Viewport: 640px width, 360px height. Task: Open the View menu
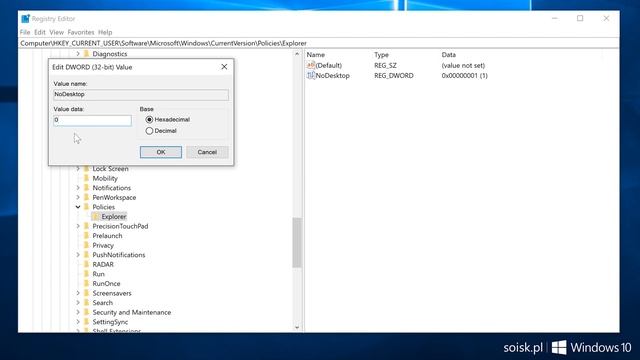click(x=56, y=32)
